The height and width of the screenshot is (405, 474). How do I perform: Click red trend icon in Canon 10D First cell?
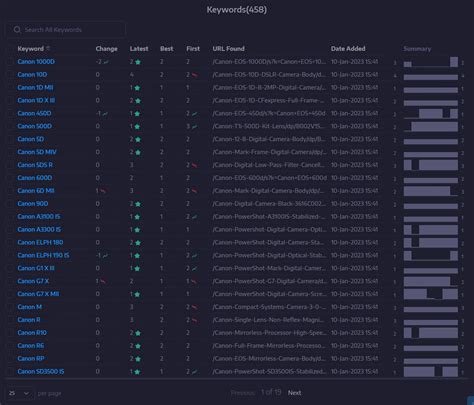pos(194,75)
